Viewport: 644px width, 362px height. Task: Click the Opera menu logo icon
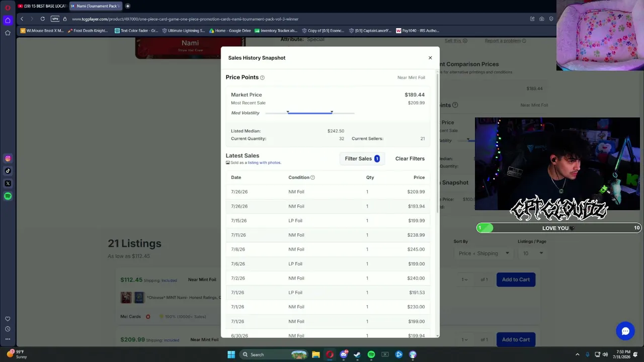click(8, 8)
